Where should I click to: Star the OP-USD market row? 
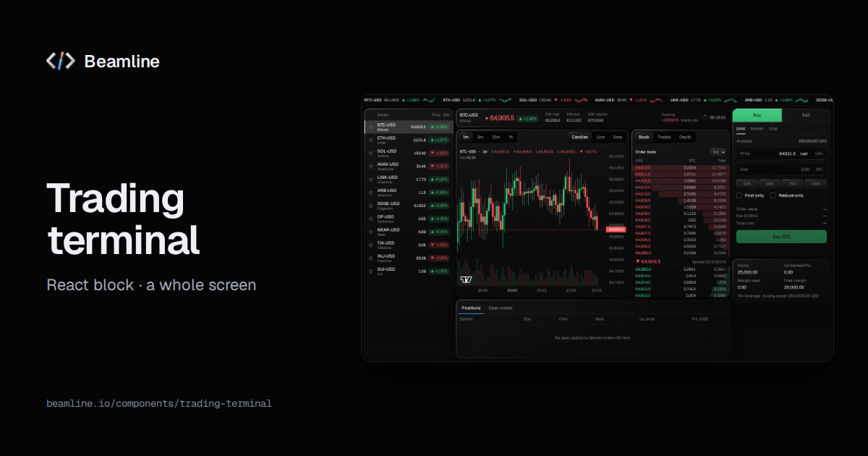click(x=371, y=219)
